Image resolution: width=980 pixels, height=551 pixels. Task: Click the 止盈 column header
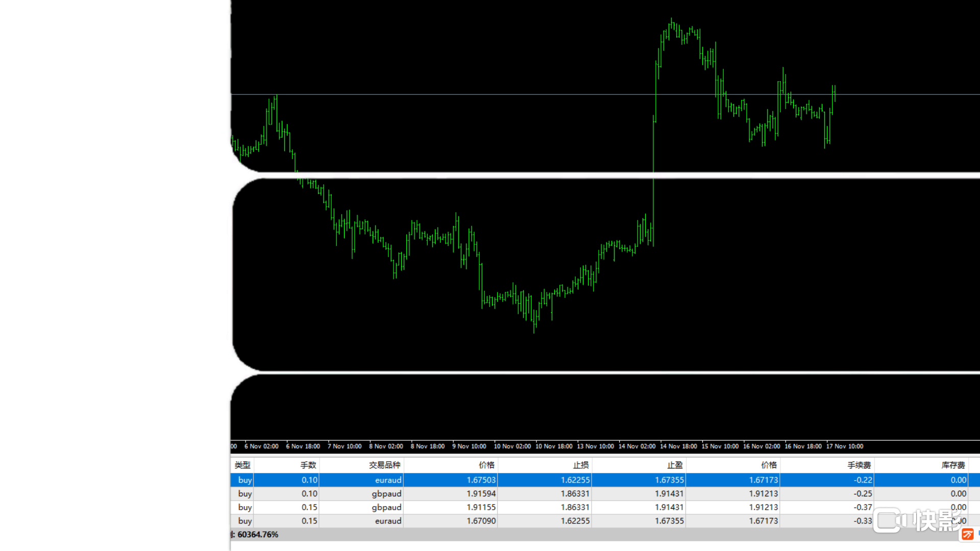click(674, 465)
